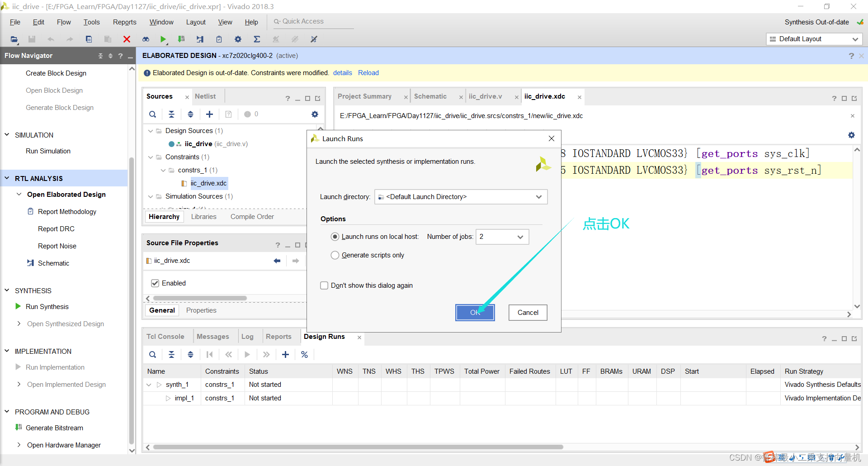
Task: Collapse all in the Sources panel
Action: pos(171,114)
